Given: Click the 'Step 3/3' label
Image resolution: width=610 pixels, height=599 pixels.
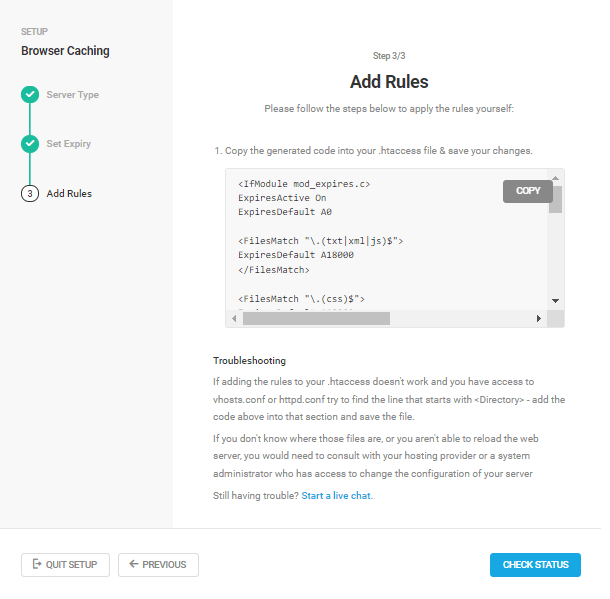Looking at the screenshot, I should [x=389, y=56].
